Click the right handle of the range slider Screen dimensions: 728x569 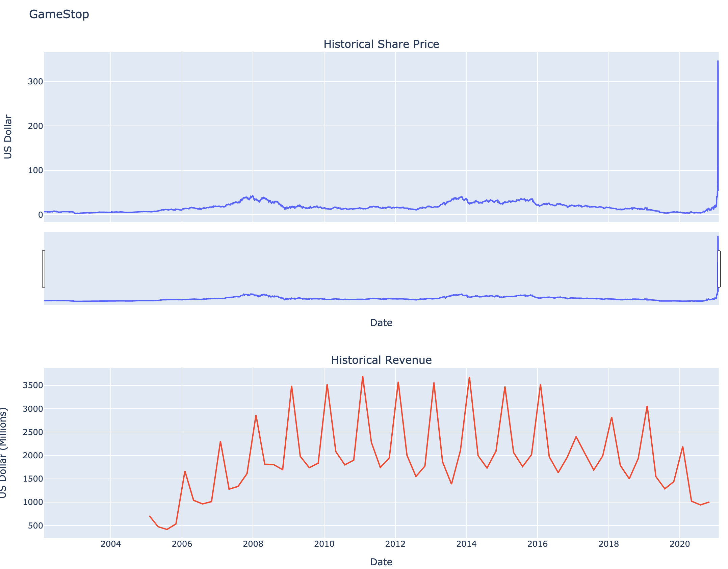[719, 269]
